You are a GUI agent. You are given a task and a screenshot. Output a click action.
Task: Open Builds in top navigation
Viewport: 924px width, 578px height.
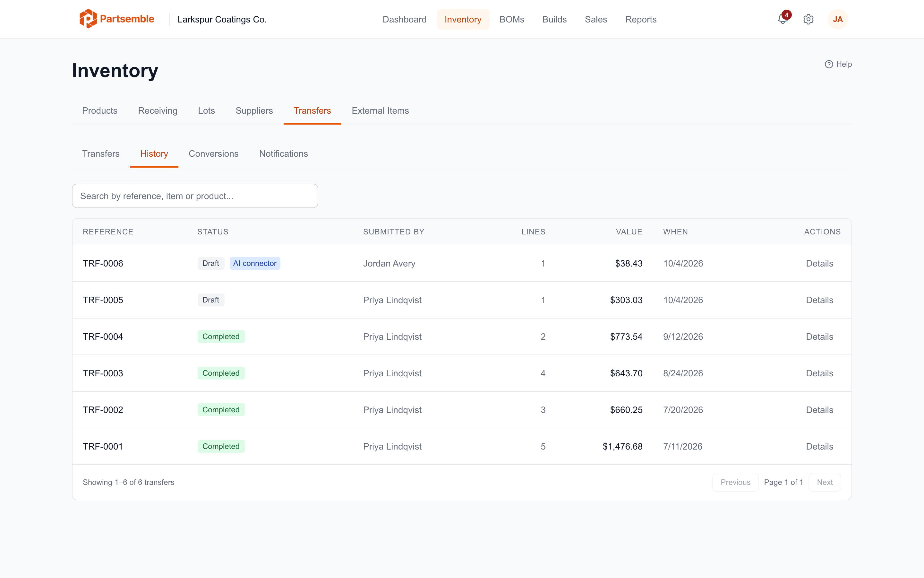point(554,19)
